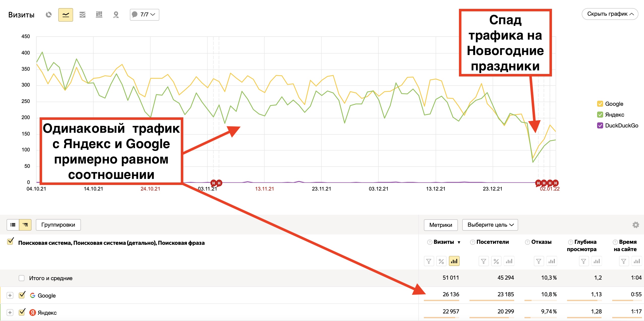The width and height of the screenshot is (644, 321).
Task: Click Google bounce rate 10,8 %
Action: click(549, 295)
